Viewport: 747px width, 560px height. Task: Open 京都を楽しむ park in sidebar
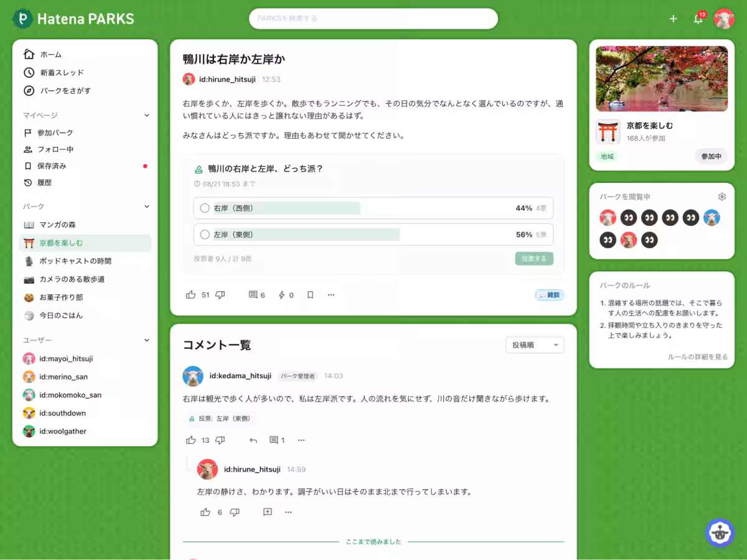[85, 243]
